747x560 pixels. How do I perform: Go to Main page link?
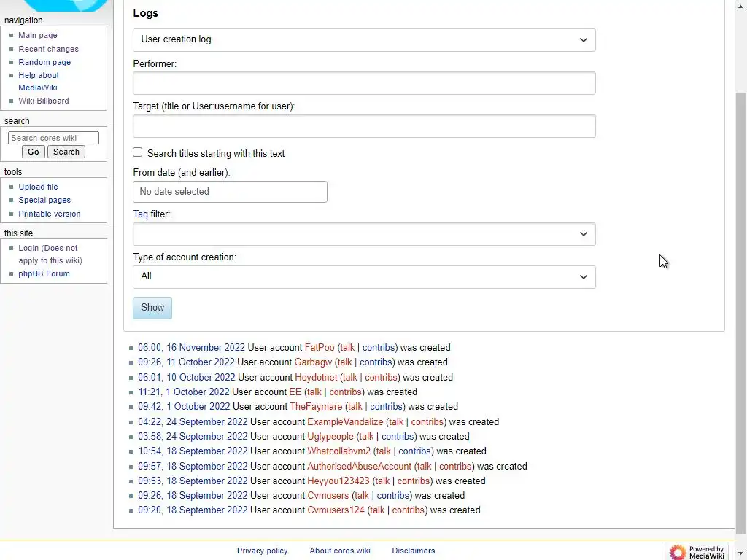tap(38, 35)
